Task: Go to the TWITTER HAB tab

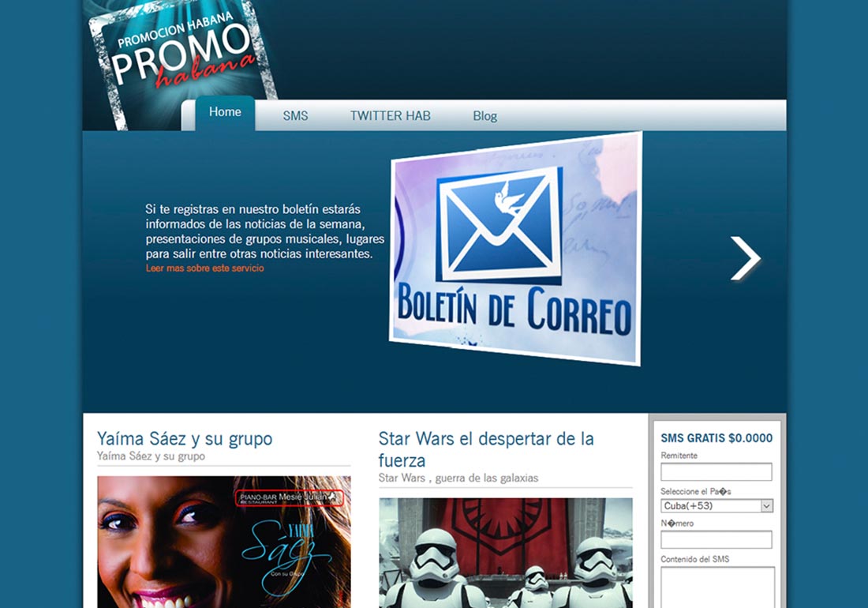Action: coord(390,116)
